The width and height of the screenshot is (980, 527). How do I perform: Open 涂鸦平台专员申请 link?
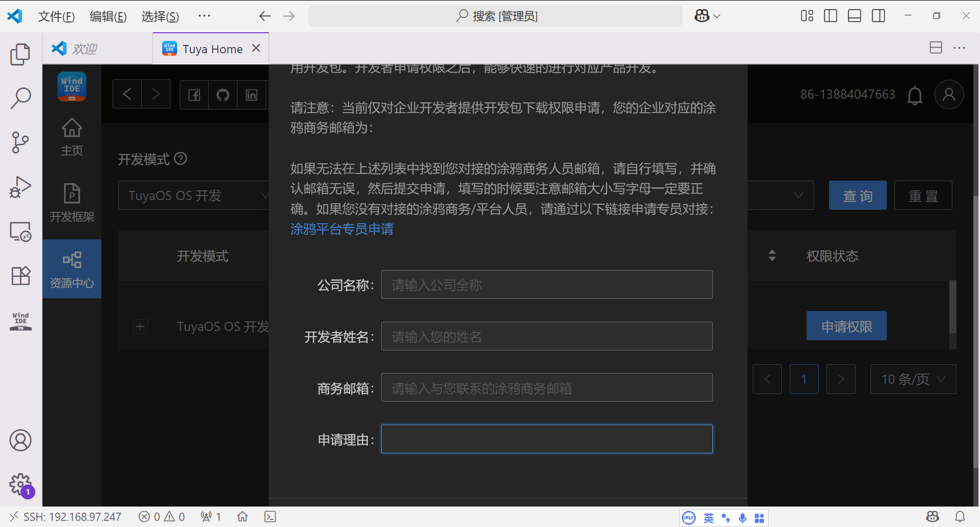pyautogui.click(x=342, y=229)
